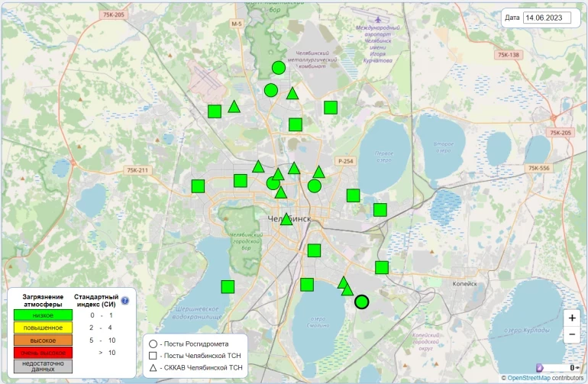
Task: Select the northwestern triangle marker near the airfield
Action: pyautogui.click(x=234, y=107)
